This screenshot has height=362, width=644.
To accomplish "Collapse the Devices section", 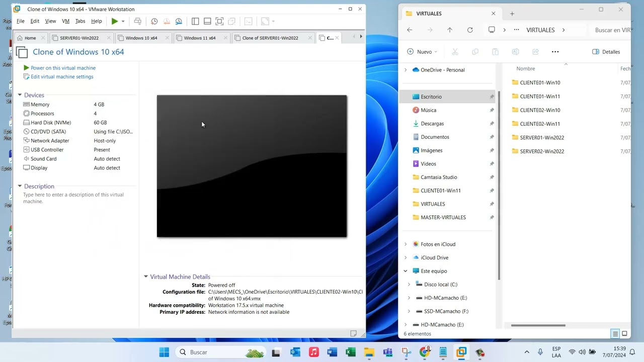I will [x=20, y=95].
